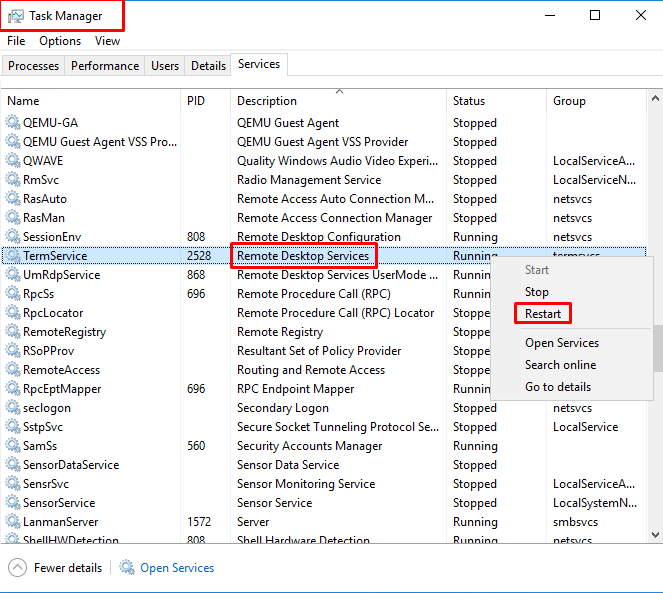Click the gear icon beside RemoteRegistry
Viewport: 663px width, 593px height.
[13, 332]
